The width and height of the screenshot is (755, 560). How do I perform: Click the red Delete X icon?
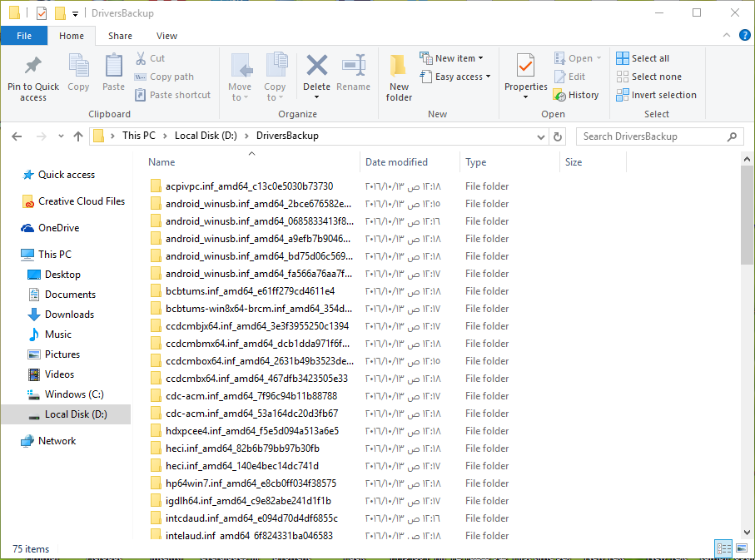point(317,66)
